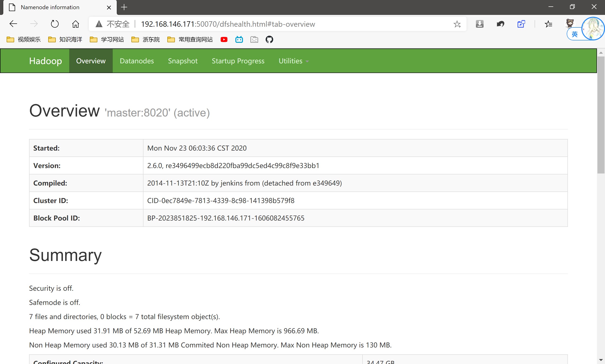
Task: Click the insecure site warning icon
Action: (99, 24)
